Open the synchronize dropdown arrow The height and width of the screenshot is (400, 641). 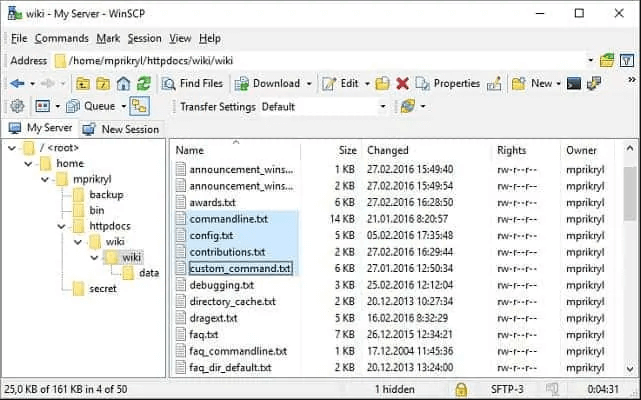point(423,107)
